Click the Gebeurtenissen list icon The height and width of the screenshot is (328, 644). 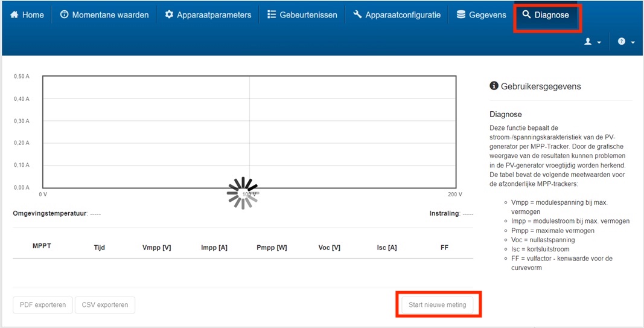(272, 14)
